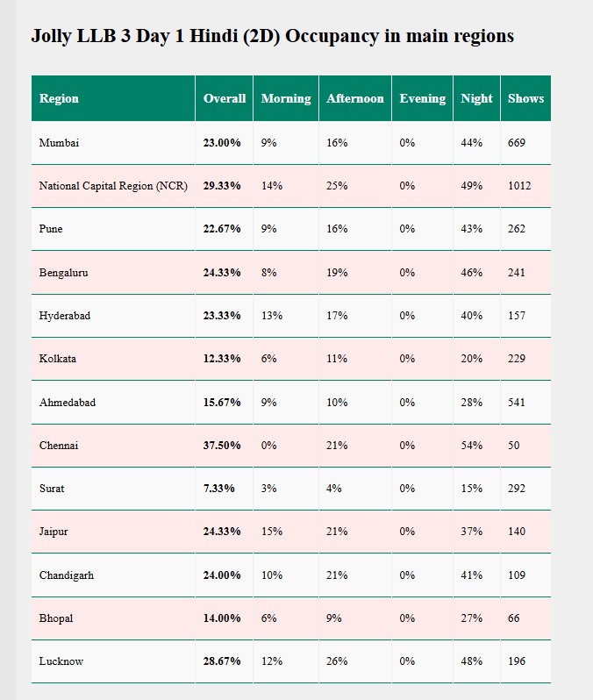Click the National Capital Region (NCR) cell
593x700 pixels.
point(113,186)
